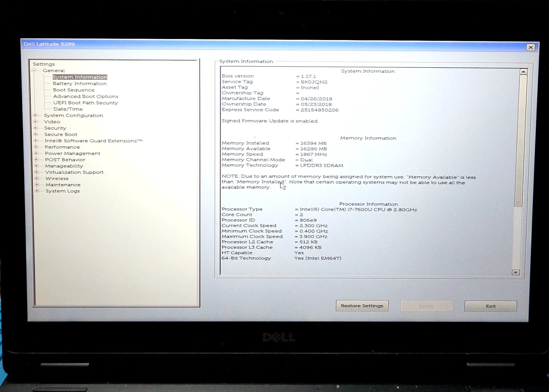Select the Manageability label
This screenshot has height=392, width=549.
coord(64,166)
